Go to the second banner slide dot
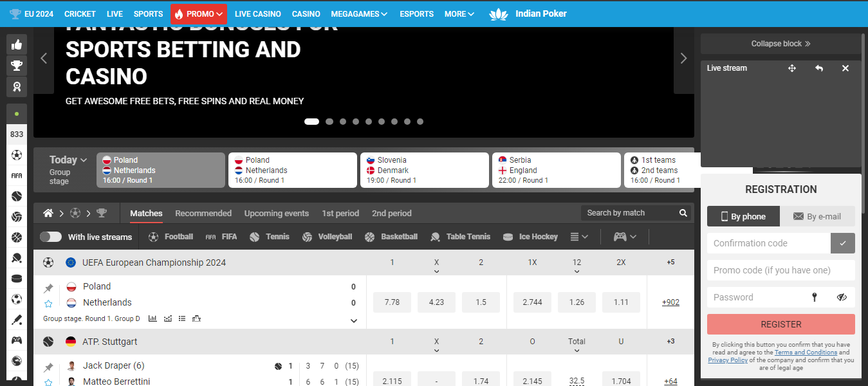 [329, 122]
